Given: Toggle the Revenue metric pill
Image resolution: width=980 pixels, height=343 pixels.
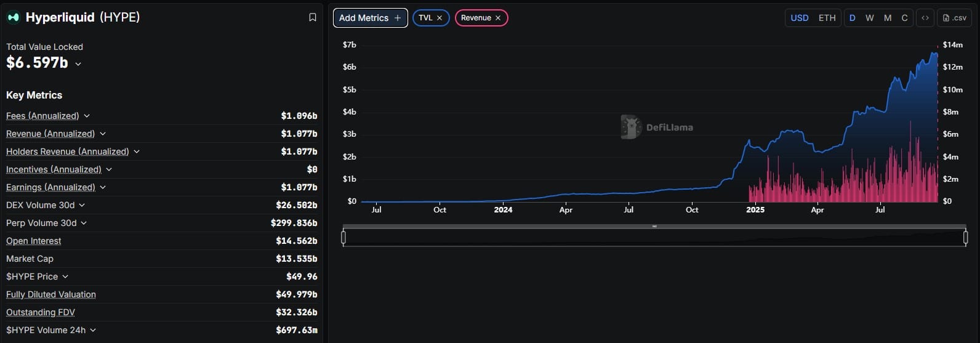Looking at the screenshot, I should [x=481, y=18].
